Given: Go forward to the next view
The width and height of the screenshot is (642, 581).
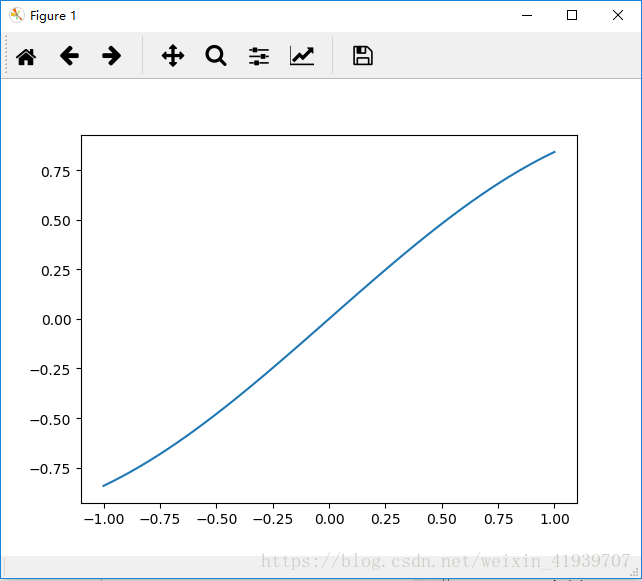Looking at the screenshot, I should pos(111,56).
